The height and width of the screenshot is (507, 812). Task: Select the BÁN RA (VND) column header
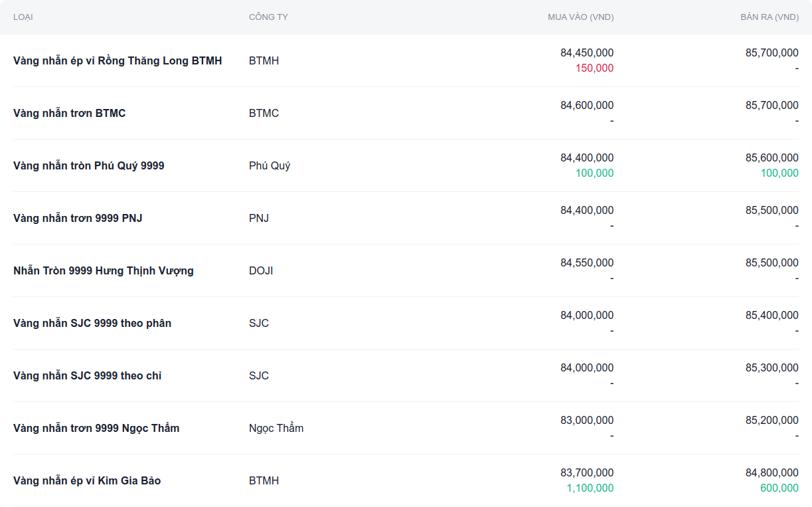[x=769, y=17]
